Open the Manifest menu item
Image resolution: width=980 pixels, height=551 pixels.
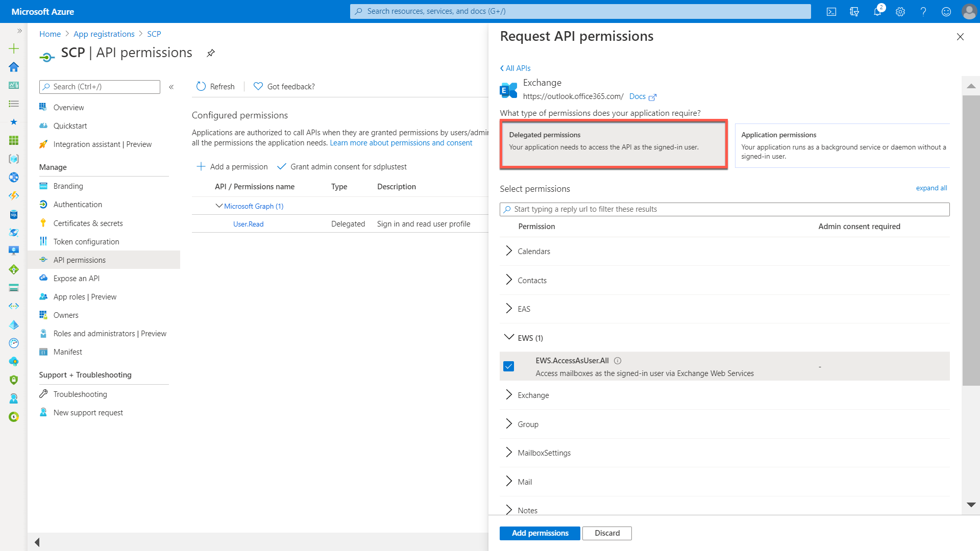coord(67,352)
